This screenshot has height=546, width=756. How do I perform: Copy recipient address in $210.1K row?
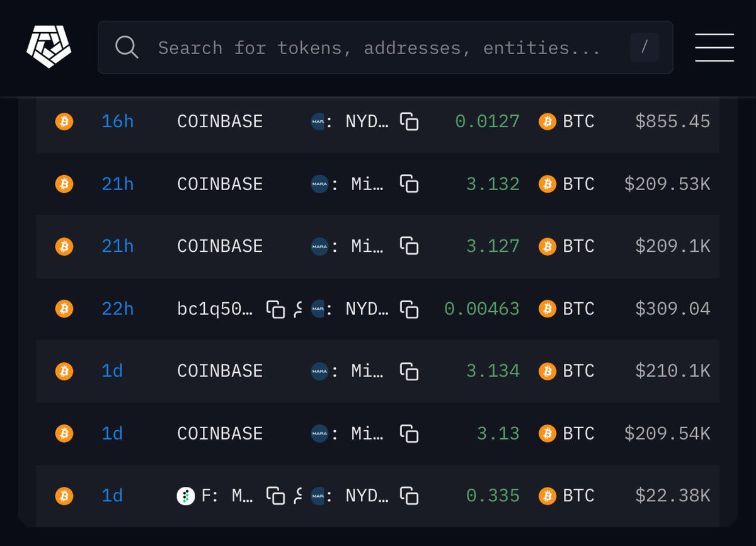pos(409,371)
